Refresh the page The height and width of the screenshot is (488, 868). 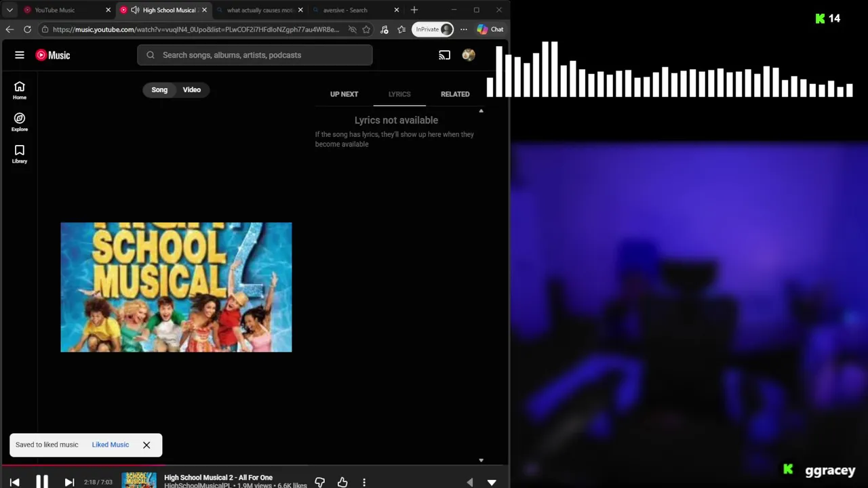(x=27, y=29)
